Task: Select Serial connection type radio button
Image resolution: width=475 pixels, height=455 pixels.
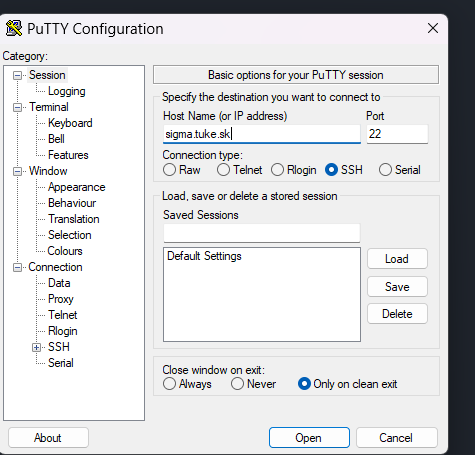Action: (x=385, y=170)
